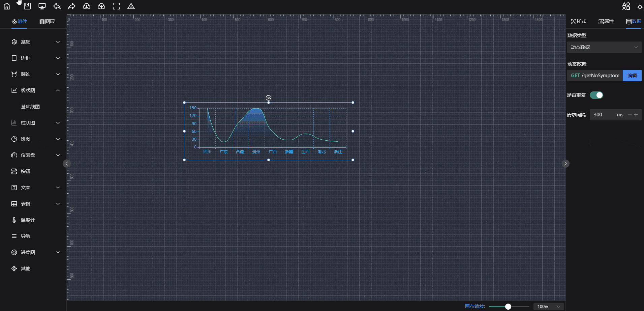Open the canvas zoom 100% dropdown
This screenshot has height=311, width=644.
[548, 306]
